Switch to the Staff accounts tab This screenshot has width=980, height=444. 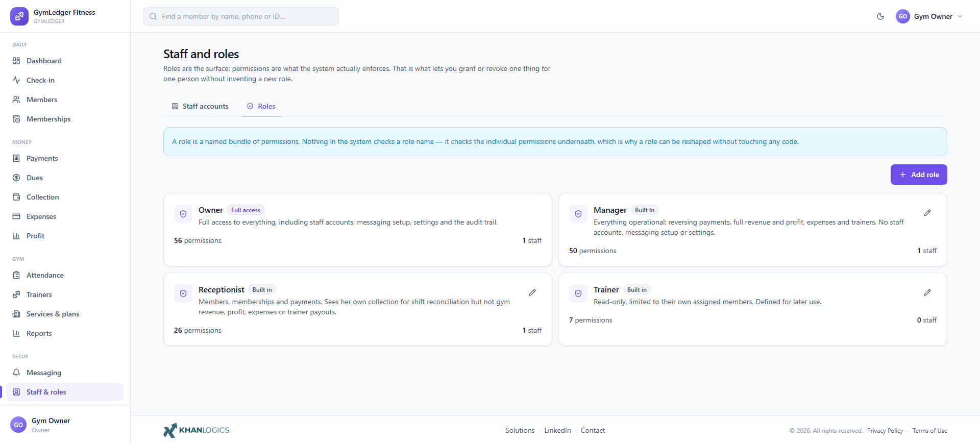pyautogui.click(x=200, y=106)
